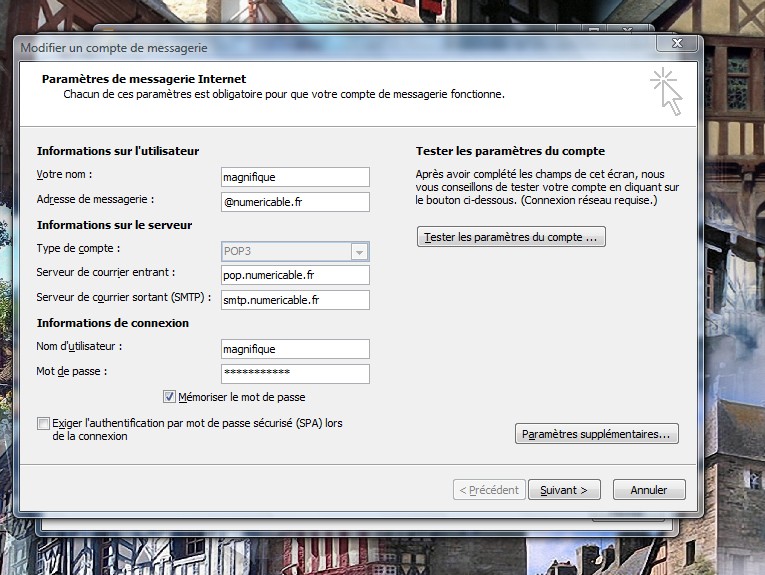This screenshot has width=765, height=575.
Task: Select the Serveur de courrier entrant field
Action: (295, 275)
